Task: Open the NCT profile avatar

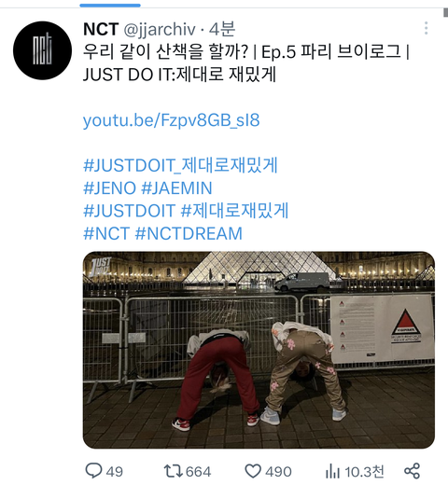Action: [x=42, y=50]
